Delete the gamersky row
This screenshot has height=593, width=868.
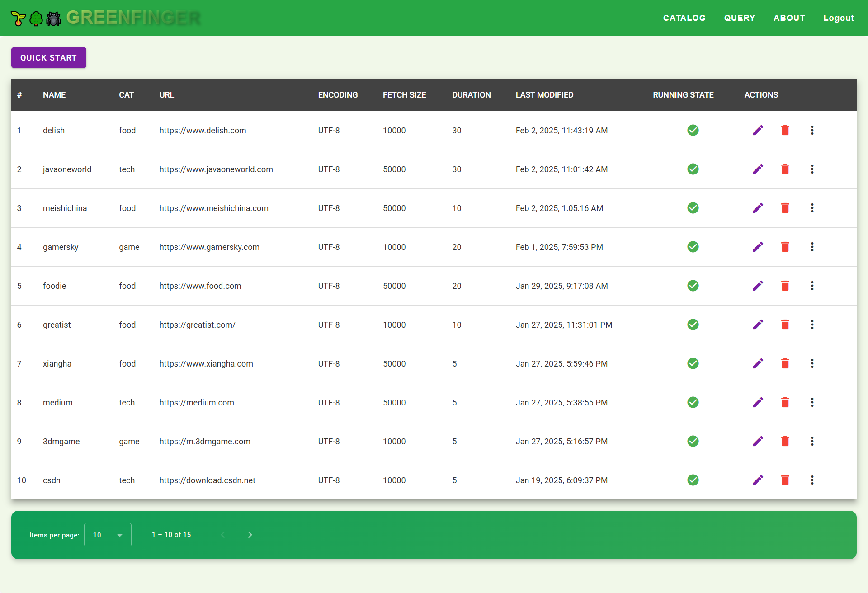[785, 247]
